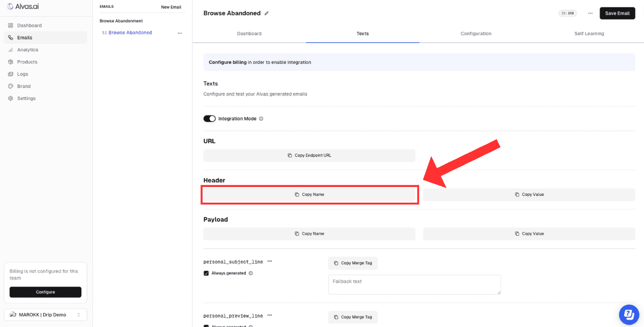The height and width of the screenshot is (327, 644).
Task: Click the Emails icon in sidebar
Action: pos(10,38)
